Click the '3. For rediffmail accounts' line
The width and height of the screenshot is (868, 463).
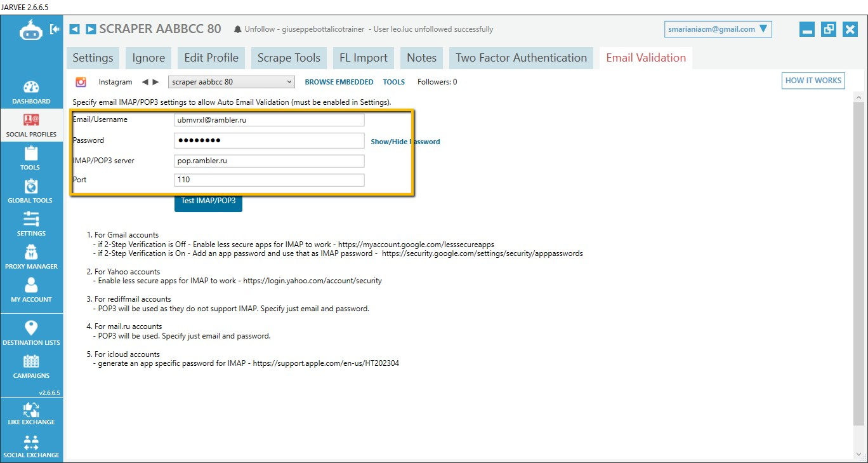(x=129, y=299)
